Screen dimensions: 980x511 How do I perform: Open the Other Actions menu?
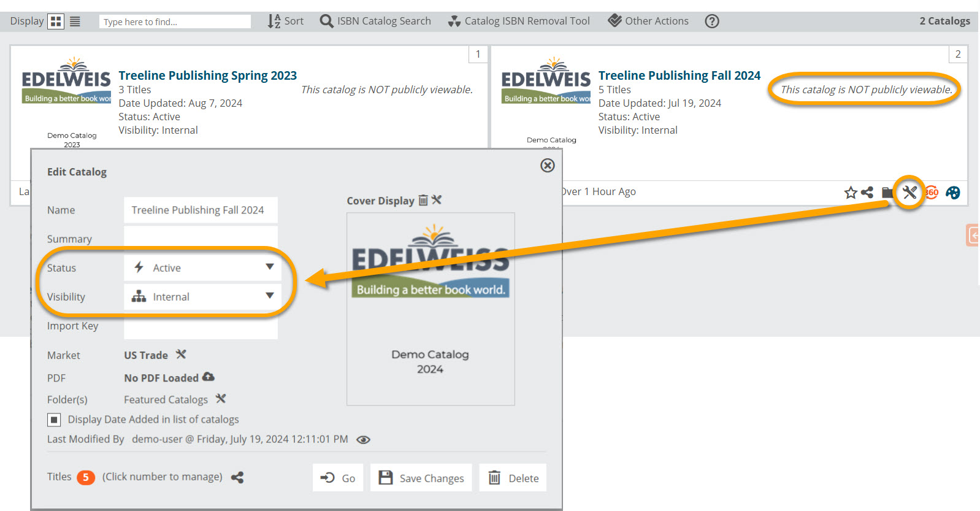(648, 21)
